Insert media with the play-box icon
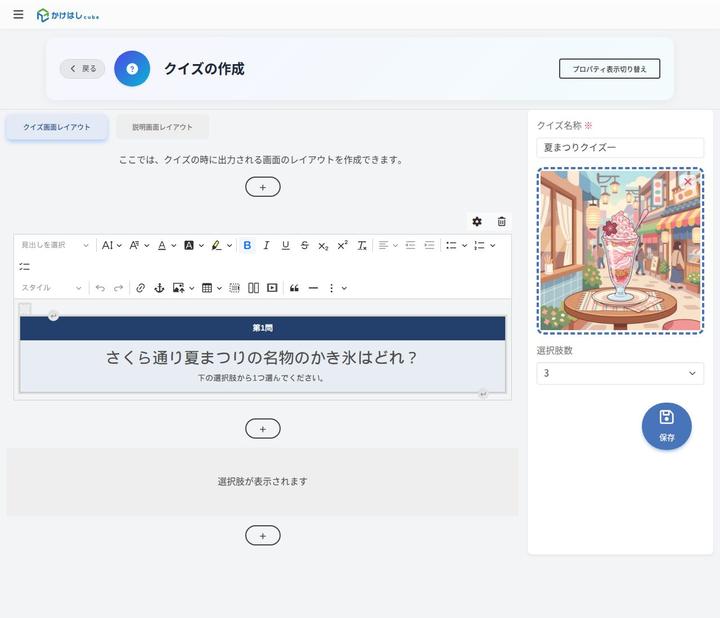Screen dimensions: 720x618 pos(272,288)
